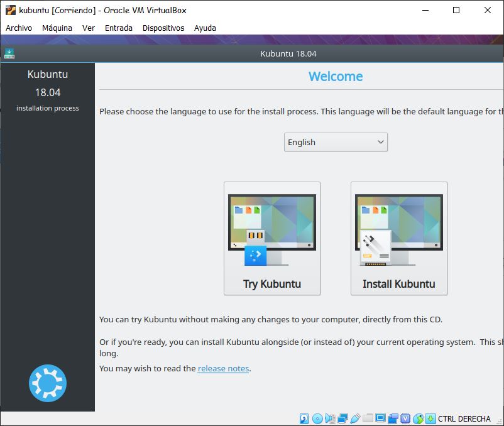504x426 pixels.
Task: Click the keyboard capture green arrow icon
Action: coord(430,418)
